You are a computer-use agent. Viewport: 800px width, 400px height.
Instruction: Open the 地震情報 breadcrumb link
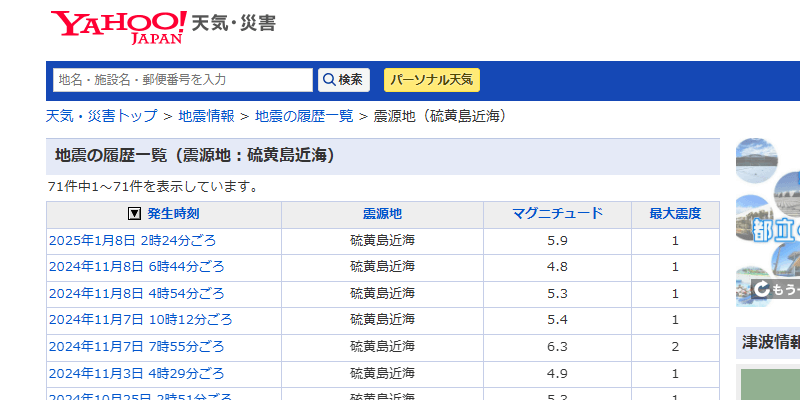click(x=206, y=116)
